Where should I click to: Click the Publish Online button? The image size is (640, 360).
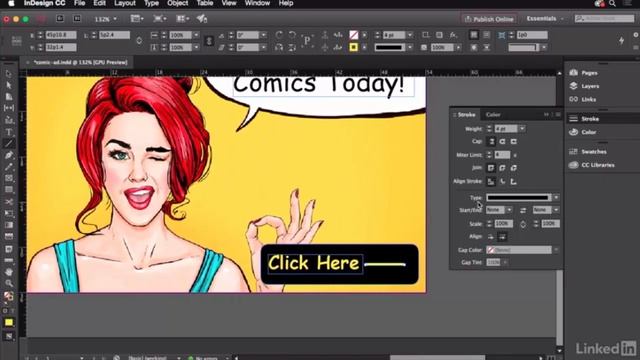[x=489, y=19]
